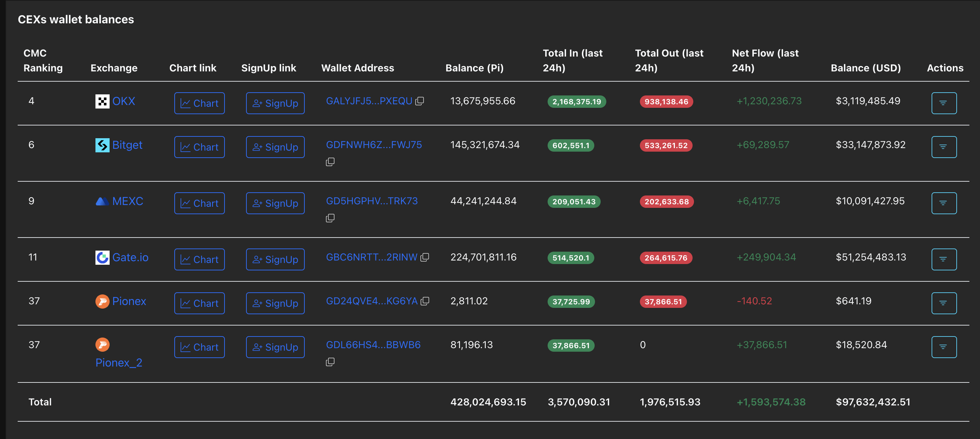Screen dimensions: 980x439
Task: Copy the Bitget wallet address
Action: pyautogui.click(x=330, y=162)
